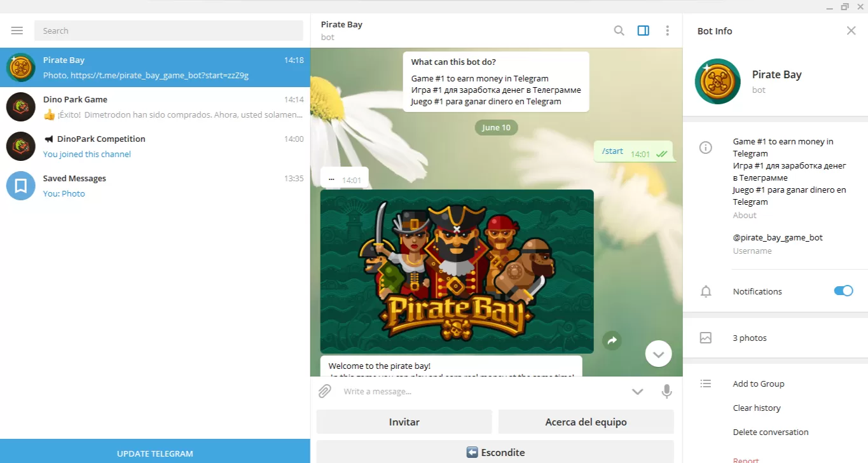
Task: Open the Pirate Bay banner image
Action: pos(457,272)
